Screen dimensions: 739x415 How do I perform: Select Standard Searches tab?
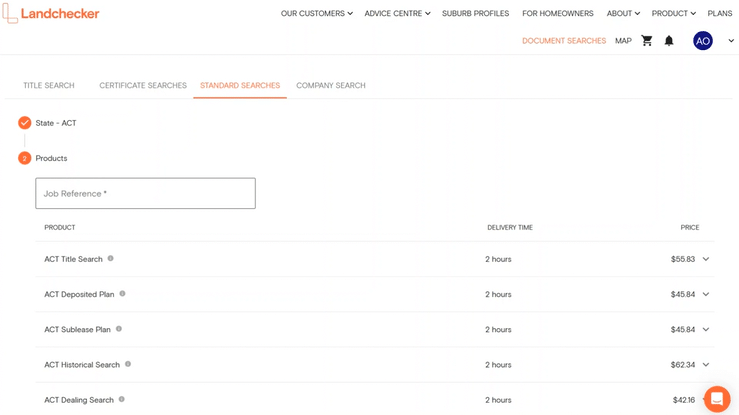(240, 85)
